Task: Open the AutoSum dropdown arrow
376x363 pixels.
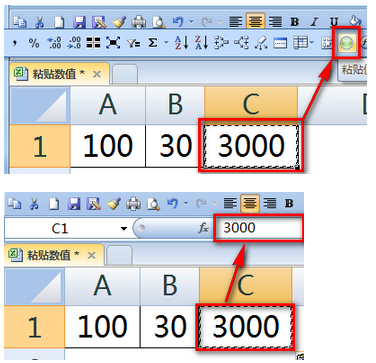Action: (x=166, y=43)
